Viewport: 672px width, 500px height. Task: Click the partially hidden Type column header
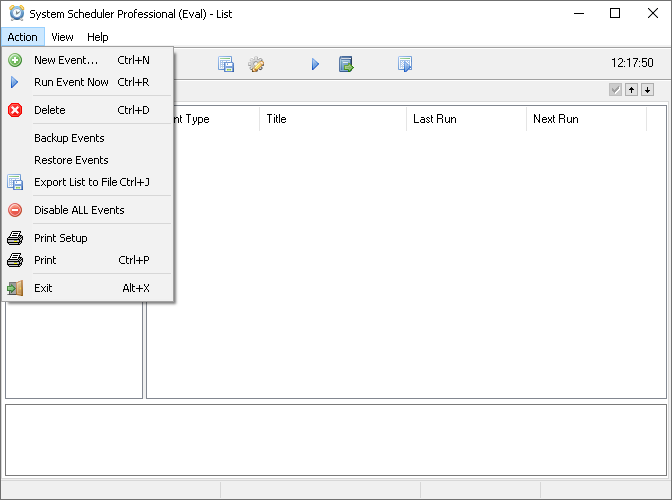point(216,119)
